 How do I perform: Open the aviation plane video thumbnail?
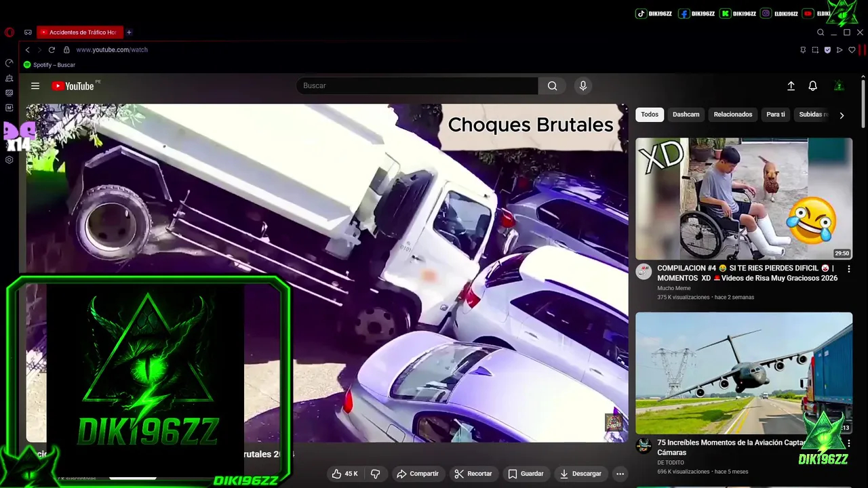point(744,373)
